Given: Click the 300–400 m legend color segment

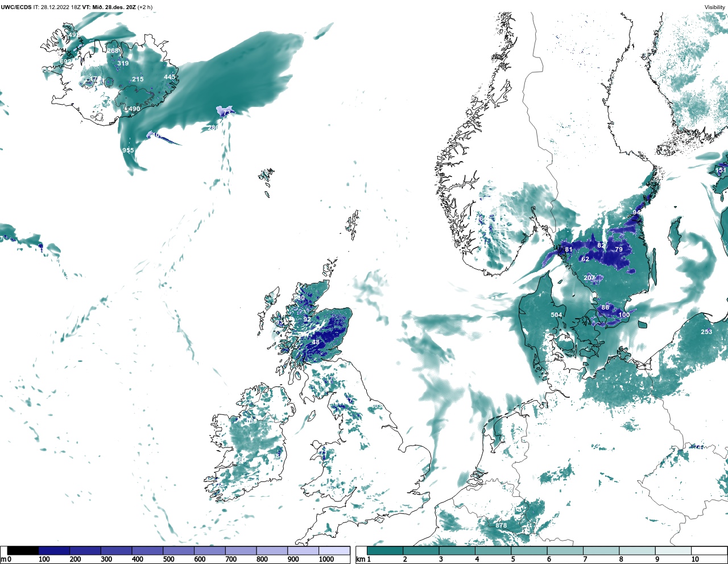Looking at the screenshot, I should pos(116,550).
